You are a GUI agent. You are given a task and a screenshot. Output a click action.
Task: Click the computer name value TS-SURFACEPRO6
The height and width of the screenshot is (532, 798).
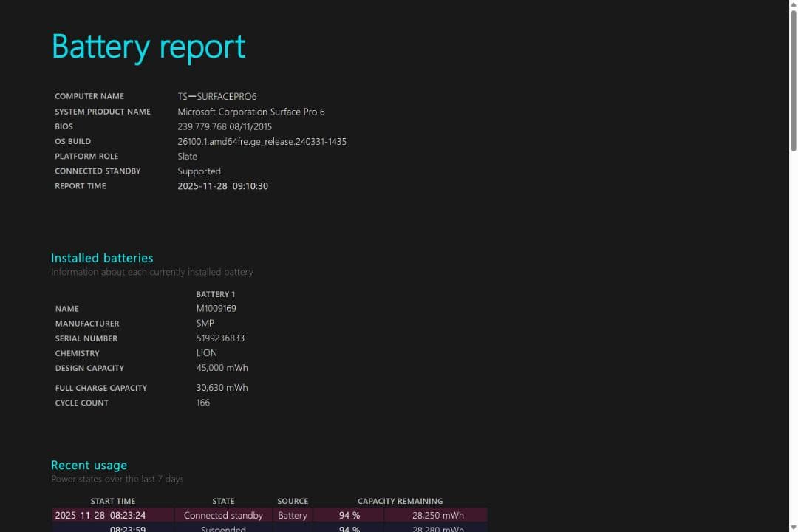pyautogui.click(x=216, y=97)
